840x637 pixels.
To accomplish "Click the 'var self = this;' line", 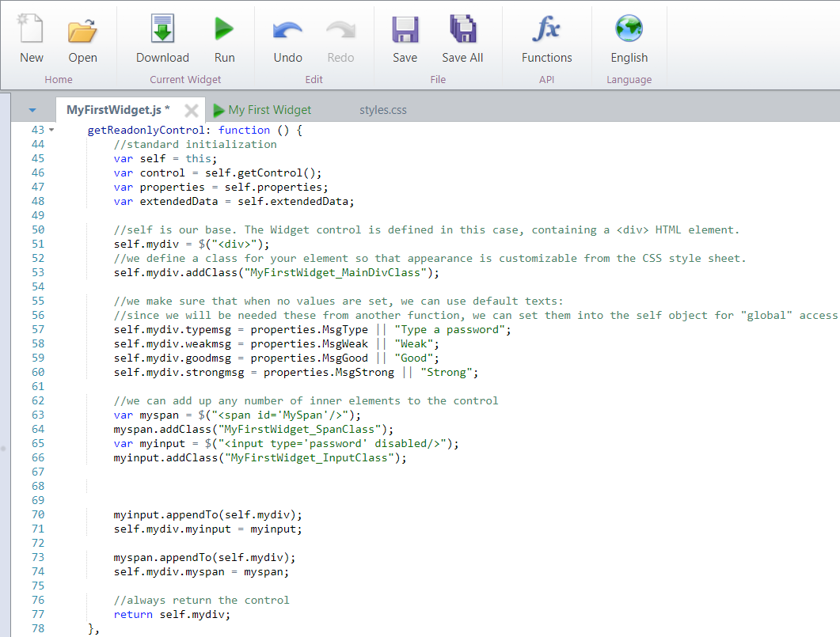I will 165,159.
